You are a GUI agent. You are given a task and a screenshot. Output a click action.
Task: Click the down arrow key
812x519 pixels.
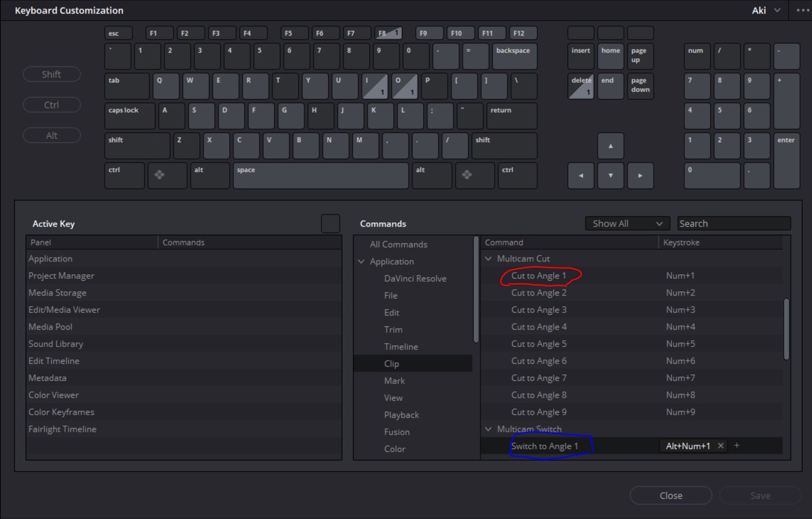coord(610,176)
